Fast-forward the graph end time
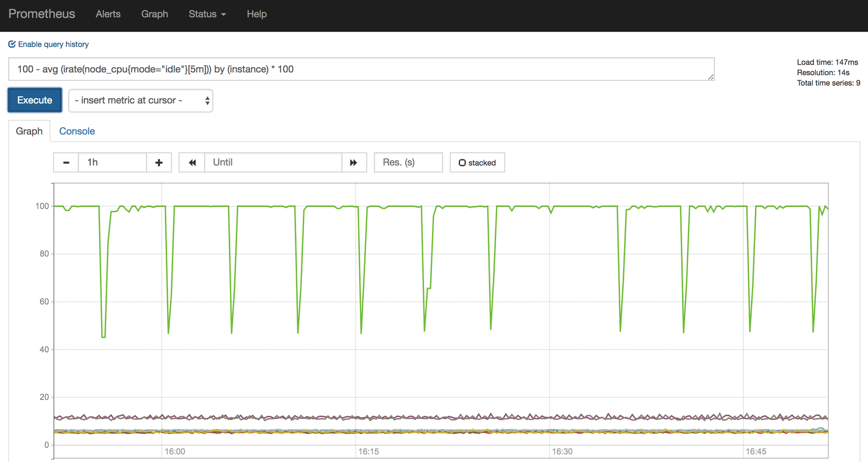The height and width of the screenshot is (462, 868). point(354,162)
